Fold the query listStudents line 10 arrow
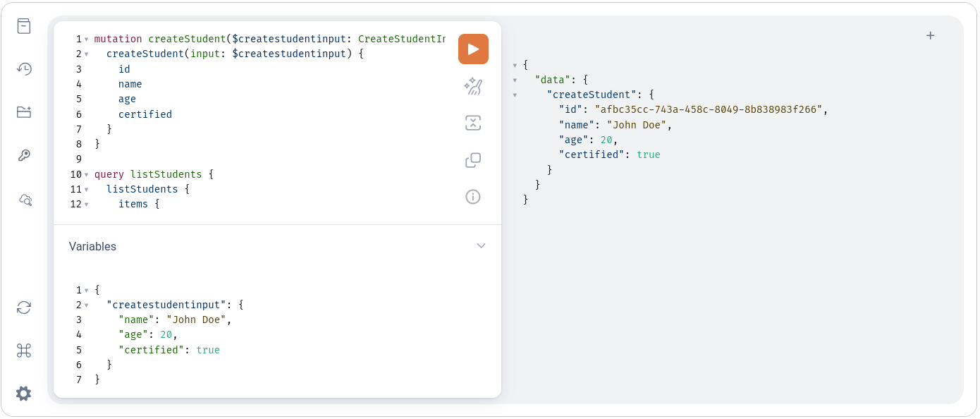Screen dimensions: 980x419 pos(86,175)
